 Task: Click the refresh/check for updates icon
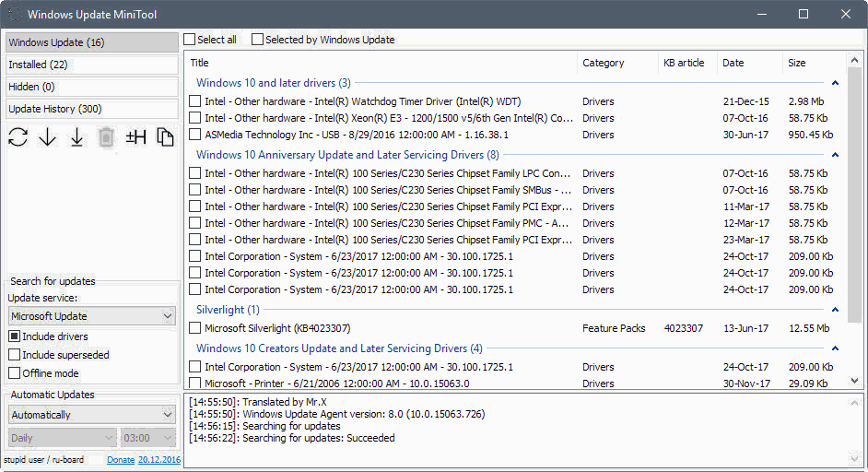[18, 136]
